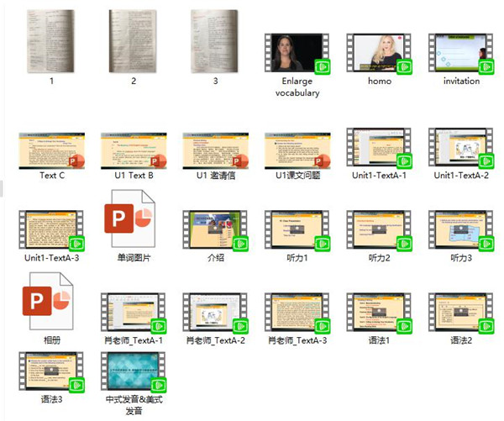Select the Unit1-TextA-3 video file
This screenshot has height=421, width=504.
coord(50,230)
